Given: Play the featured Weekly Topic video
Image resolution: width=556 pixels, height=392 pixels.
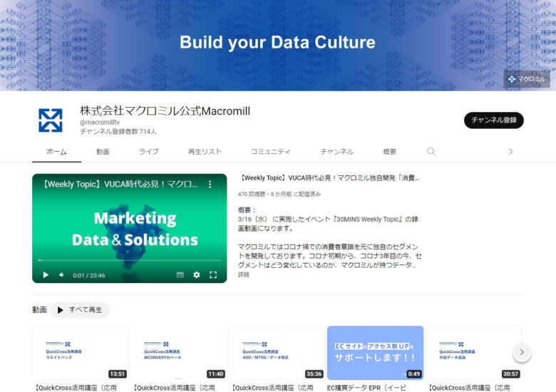Looking at the screenshot, I should 46,275.
